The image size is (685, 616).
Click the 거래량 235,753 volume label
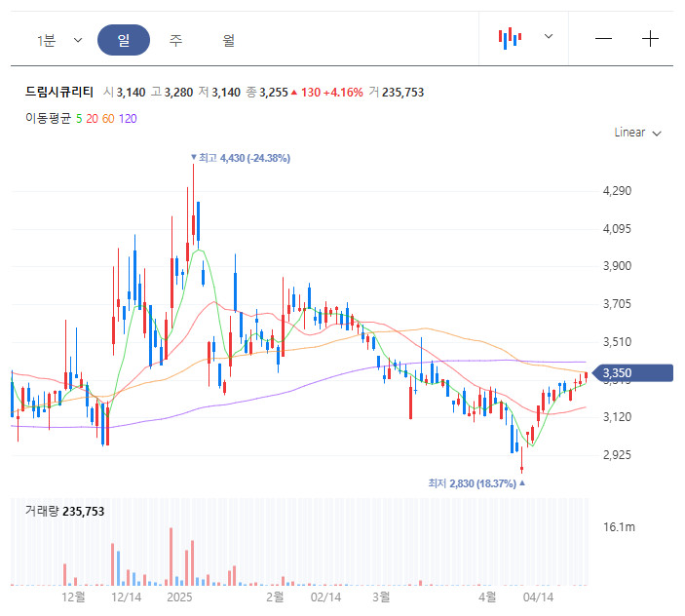64,511
